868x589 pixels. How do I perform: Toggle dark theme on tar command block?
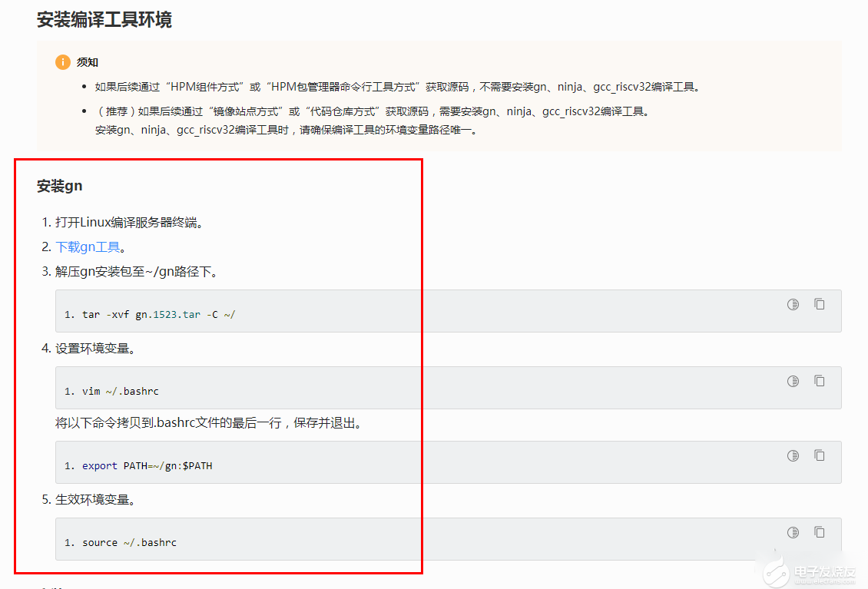pos(793,305)
